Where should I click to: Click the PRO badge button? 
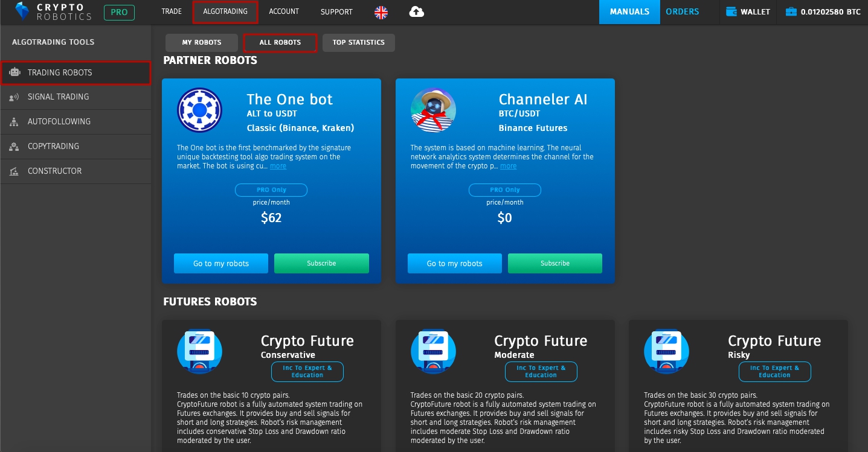[120, 12]
